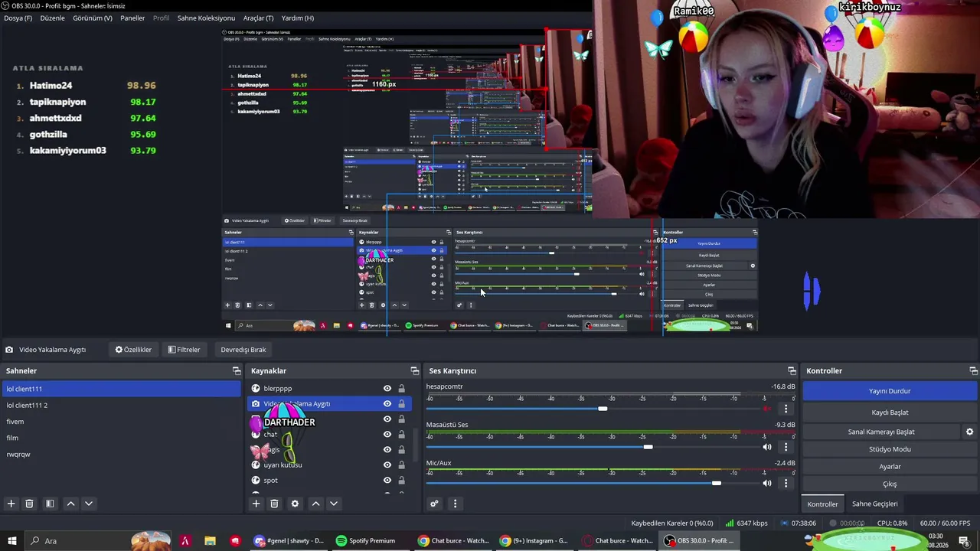Toggle Stüdyo Modu on

890,449
